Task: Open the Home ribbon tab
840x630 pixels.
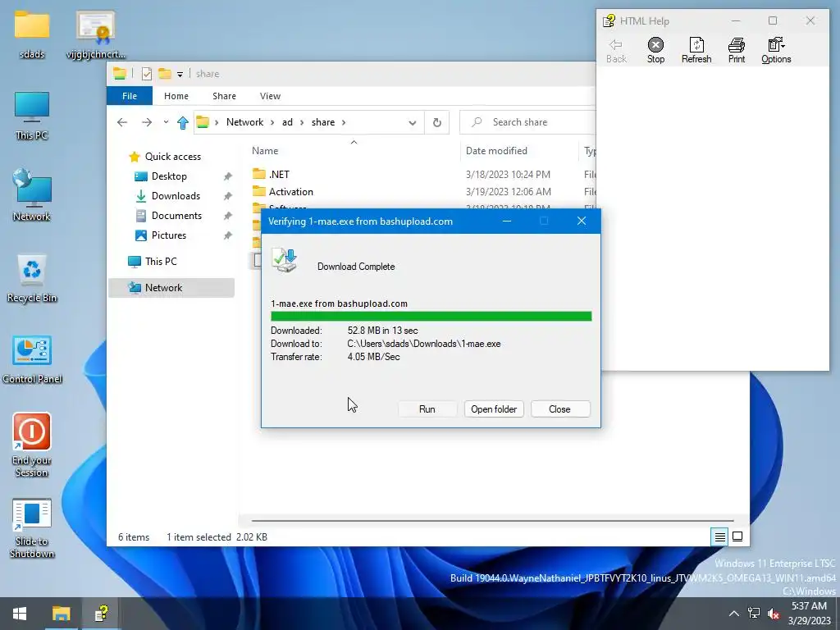Action: (176, 96)
